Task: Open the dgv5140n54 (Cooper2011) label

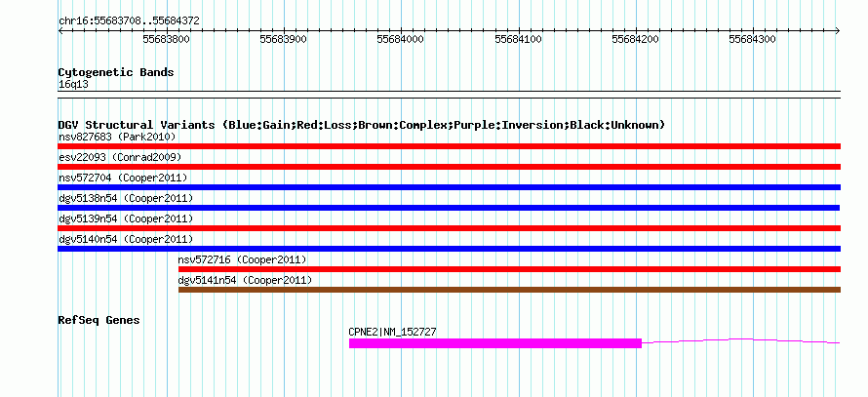Action: click(126, 239)
